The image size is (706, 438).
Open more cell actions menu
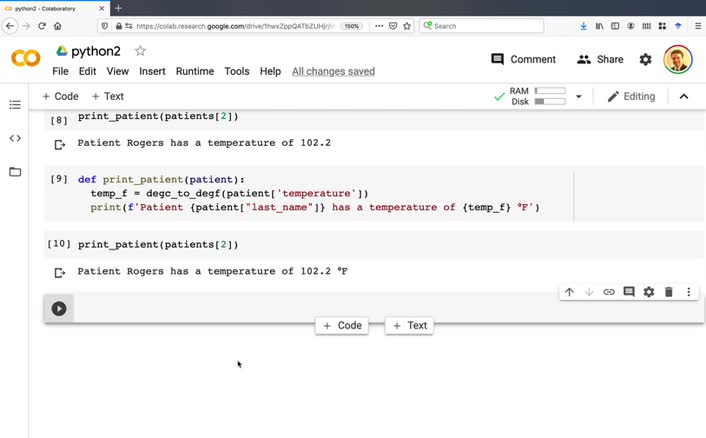(x=688, y=292)
